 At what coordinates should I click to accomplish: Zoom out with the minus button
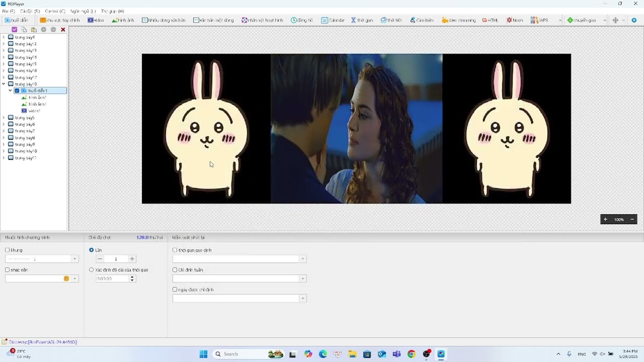coord(632,219)
